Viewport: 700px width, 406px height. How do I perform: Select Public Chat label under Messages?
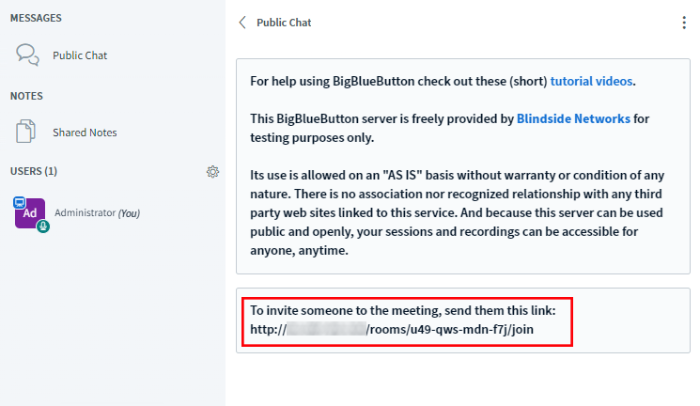(80, 55)
